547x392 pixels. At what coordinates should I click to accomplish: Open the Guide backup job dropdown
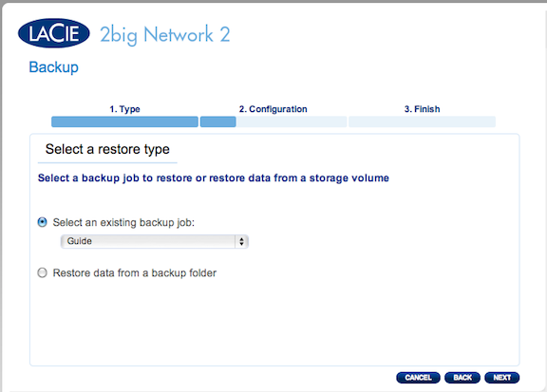(154, 241)
